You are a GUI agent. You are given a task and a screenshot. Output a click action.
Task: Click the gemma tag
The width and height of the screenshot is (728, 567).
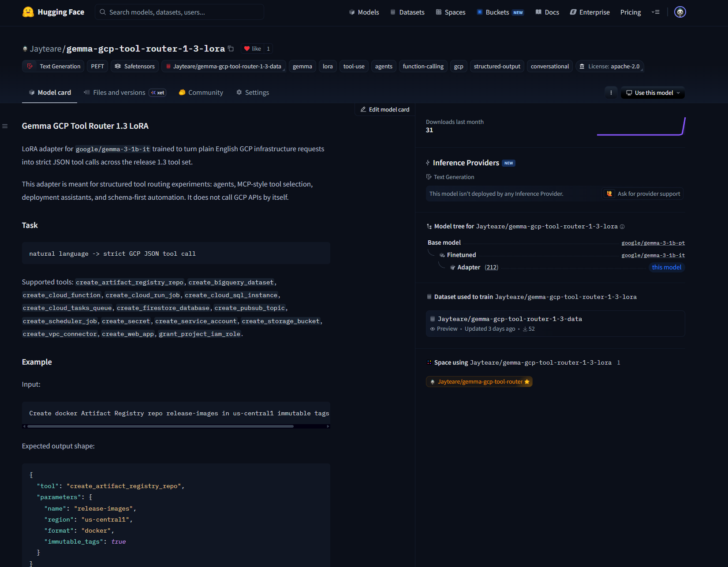(x=302, y=66)
